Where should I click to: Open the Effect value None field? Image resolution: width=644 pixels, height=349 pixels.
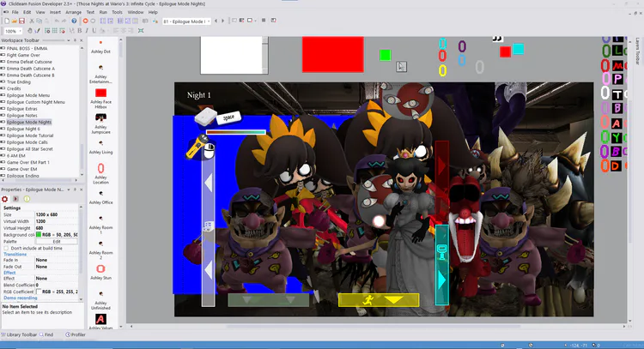tap(57, 278)
